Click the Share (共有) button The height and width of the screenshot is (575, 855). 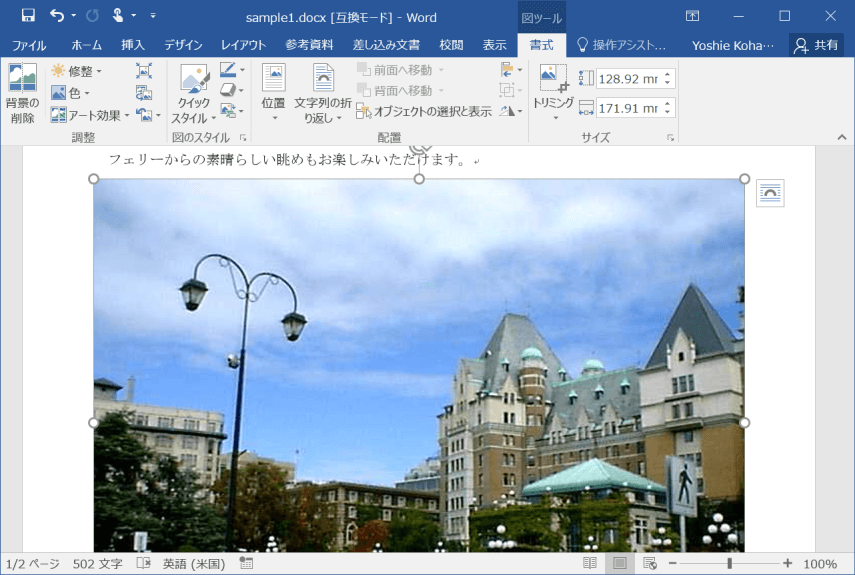point(816,45)
